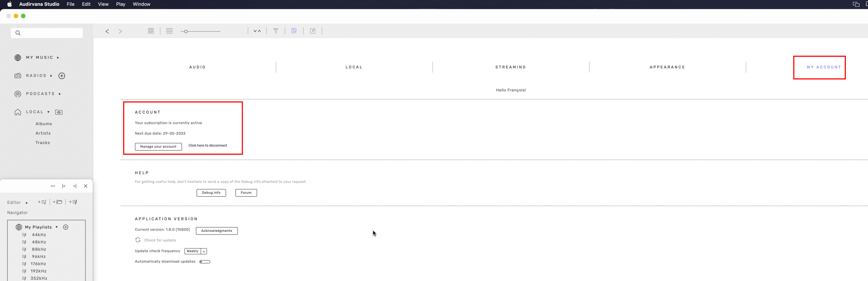The image size is (868, 281).
Task: Click into the search input field
Action: [47, 33]
